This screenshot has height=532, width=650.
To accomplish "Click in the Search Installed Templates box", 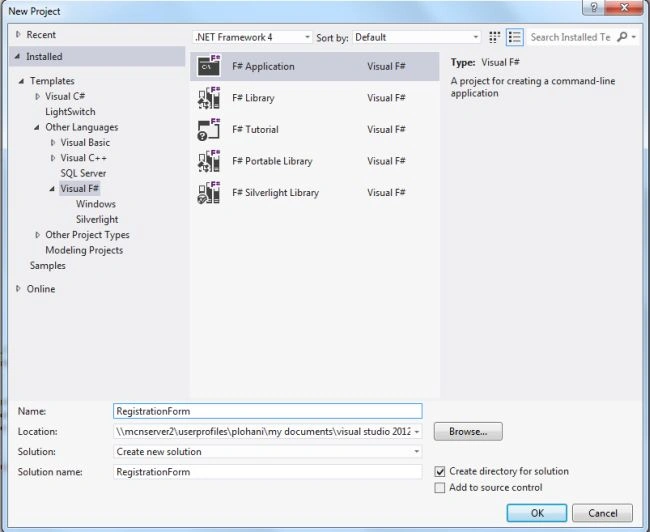I will (570, 37).
